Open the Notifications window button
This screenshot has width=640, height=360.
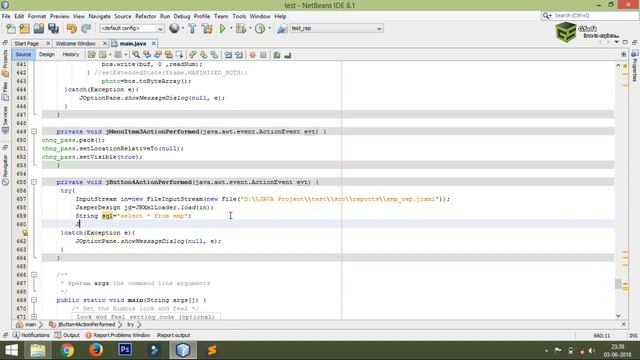coord(31,335)
